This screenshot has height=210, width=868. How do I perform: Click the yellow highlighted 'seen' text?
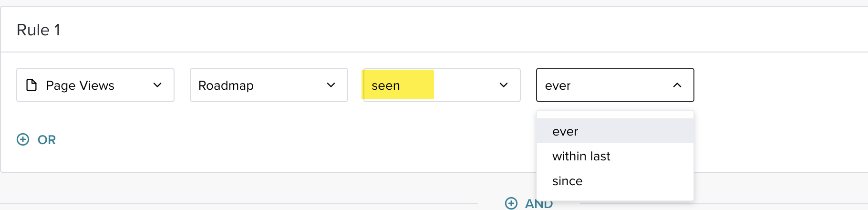(x=386, y=85)
